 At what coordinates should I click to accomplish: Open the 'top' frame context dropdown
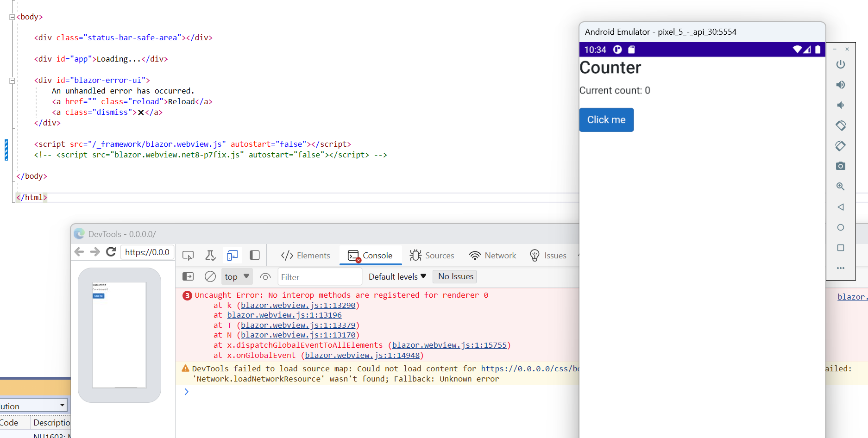(237, 276)
